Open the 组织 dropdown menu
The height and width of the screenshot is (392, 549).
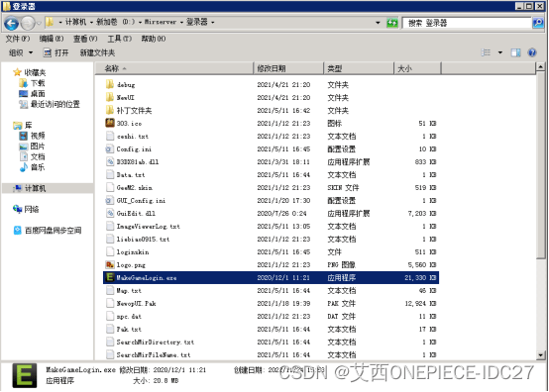coord(21,52)
